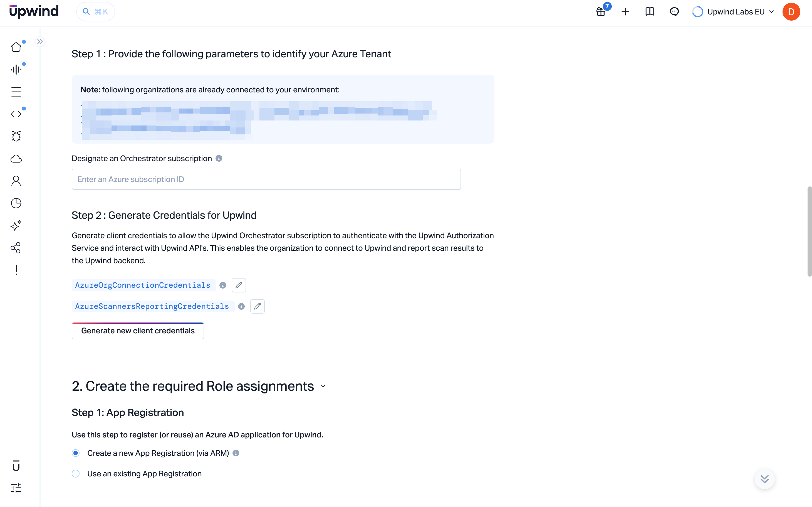812x507 pixels.
Task: Collapse Create the required Role assignments section
Action: [323, 386]
